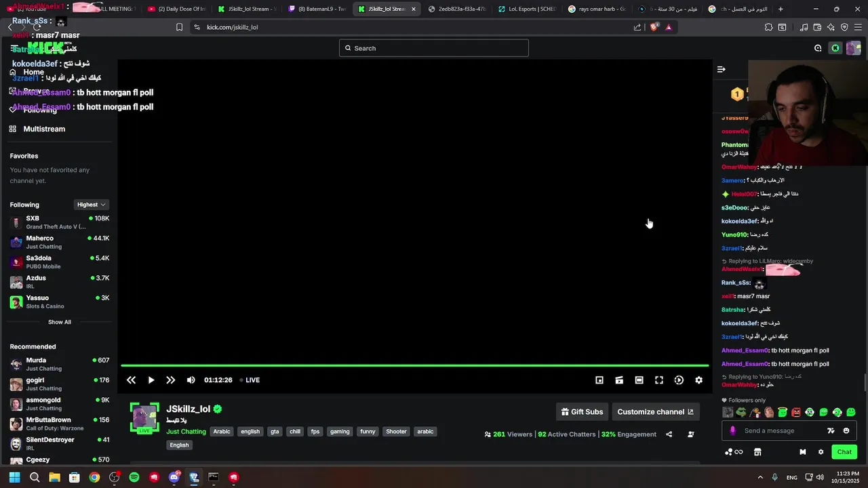Share the channel with the share icon
Screen dimensions: 868x488
[669, 434]
